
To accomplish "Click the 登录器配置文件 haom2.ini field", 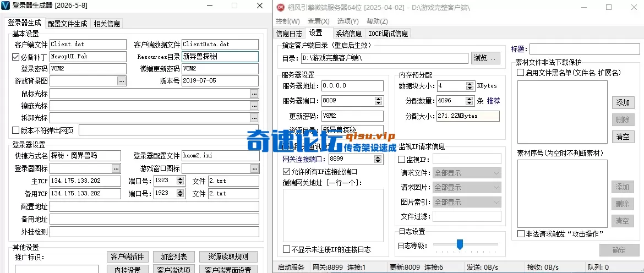I will [221, 156].
